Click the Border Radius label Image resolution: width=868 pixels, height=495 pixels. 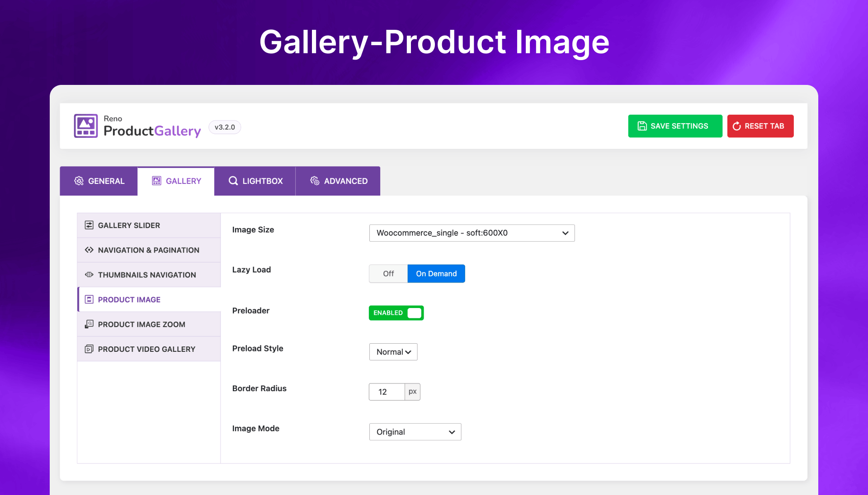tap(259, 388)
